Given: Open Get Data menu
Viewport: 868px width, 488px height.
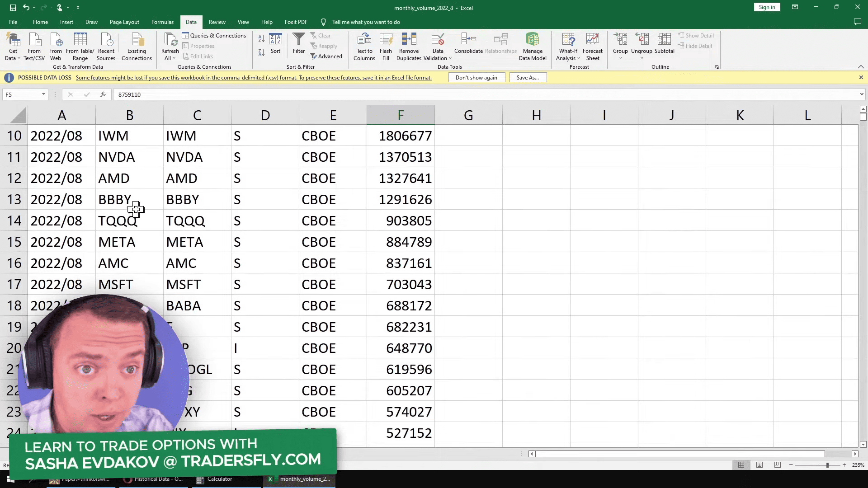Looking at the screenshot, I should [x=13, y=47].
